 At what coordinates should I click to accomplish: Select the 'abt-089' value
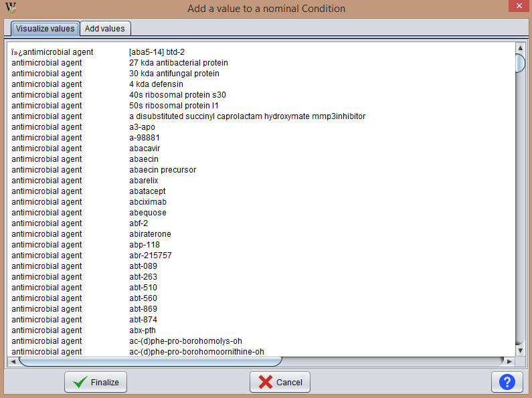click(x=143, y=266)
